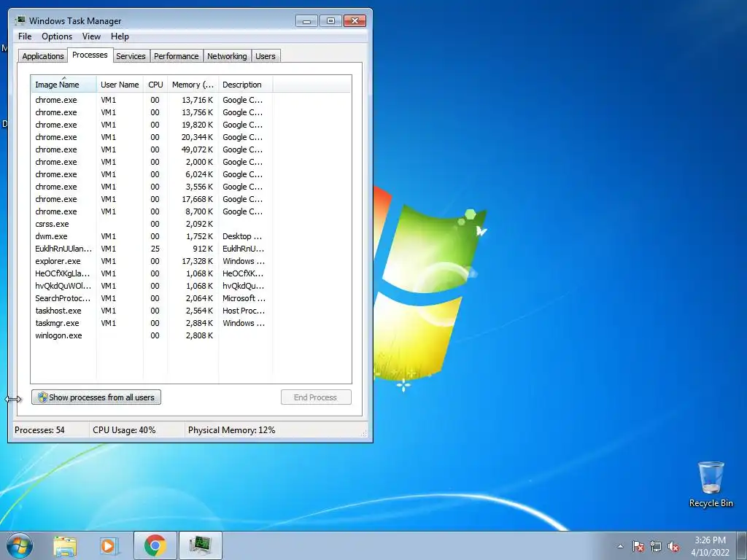Switch to the Performance tab
Viewport: 747px width, 560px height.
177,56
